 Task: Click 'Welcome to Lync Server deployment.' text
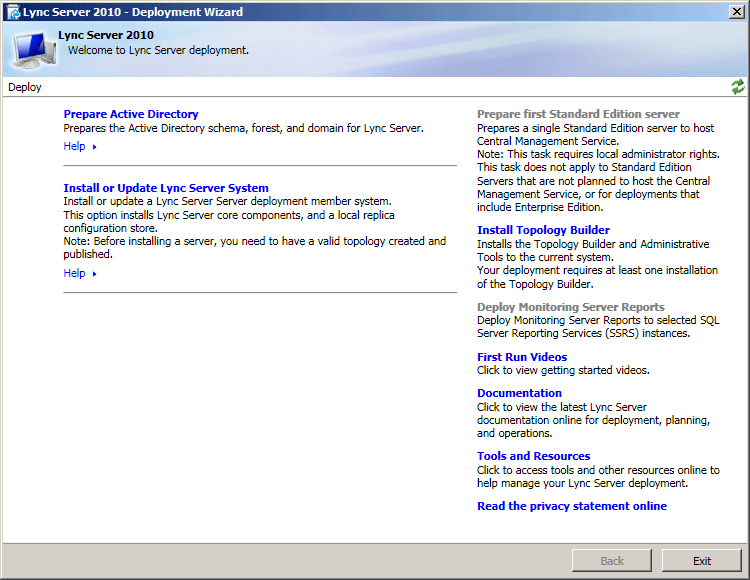(x=158, y=50)
